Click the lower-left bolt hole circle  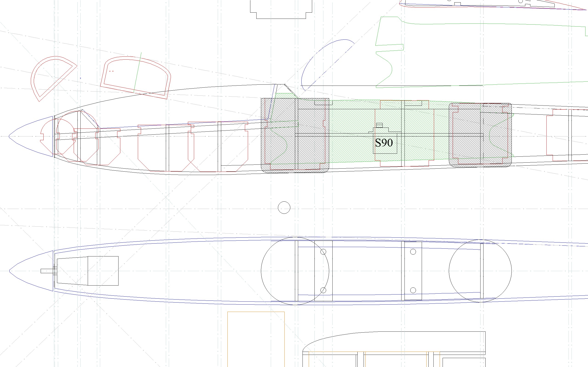[323, 290]
